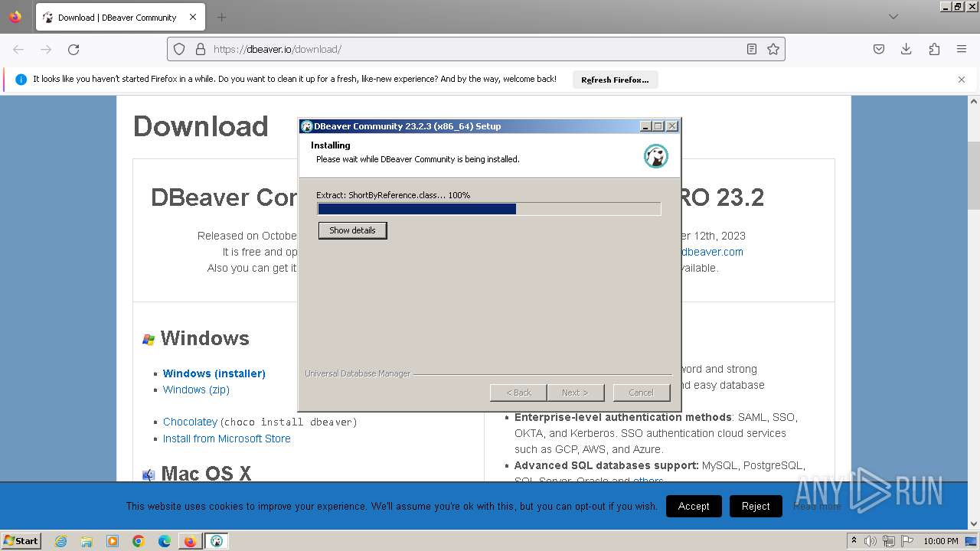
Task: Accept the website cookies
Action: click(694, 506)
